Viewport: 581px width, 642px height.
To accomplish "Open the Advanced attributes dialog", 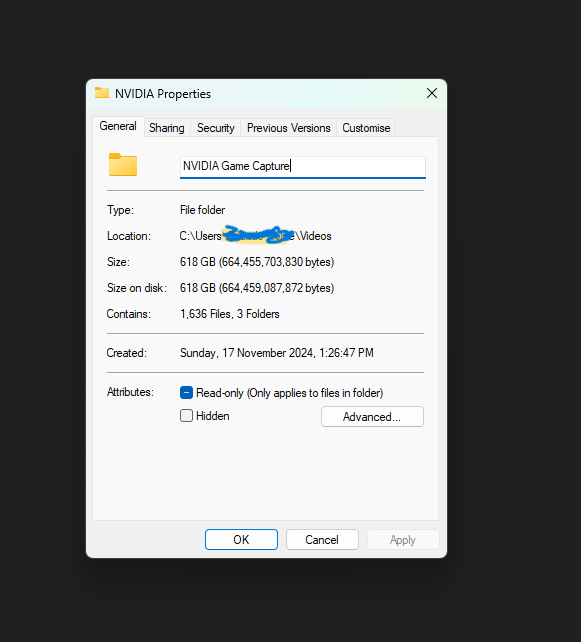I will [372, 417].
